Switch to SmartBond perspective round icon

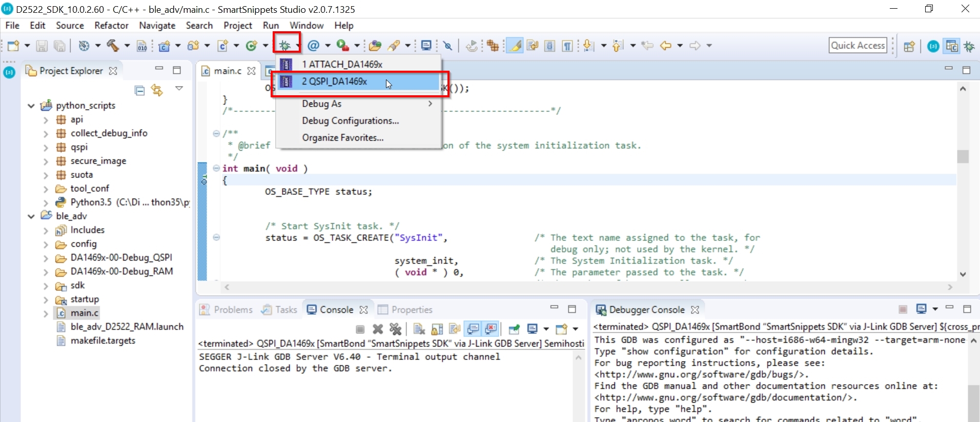[934, 46]
